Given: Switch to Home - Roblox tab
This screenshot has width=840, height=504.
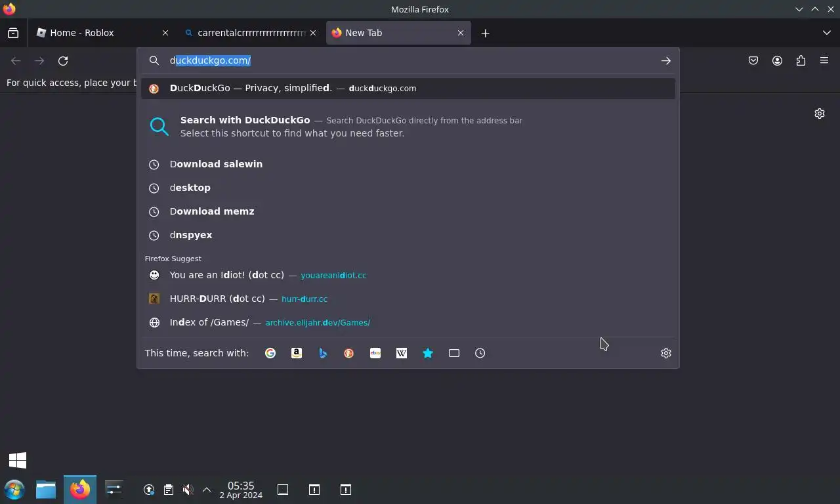Looking at the screenshot, I should 103,33.
